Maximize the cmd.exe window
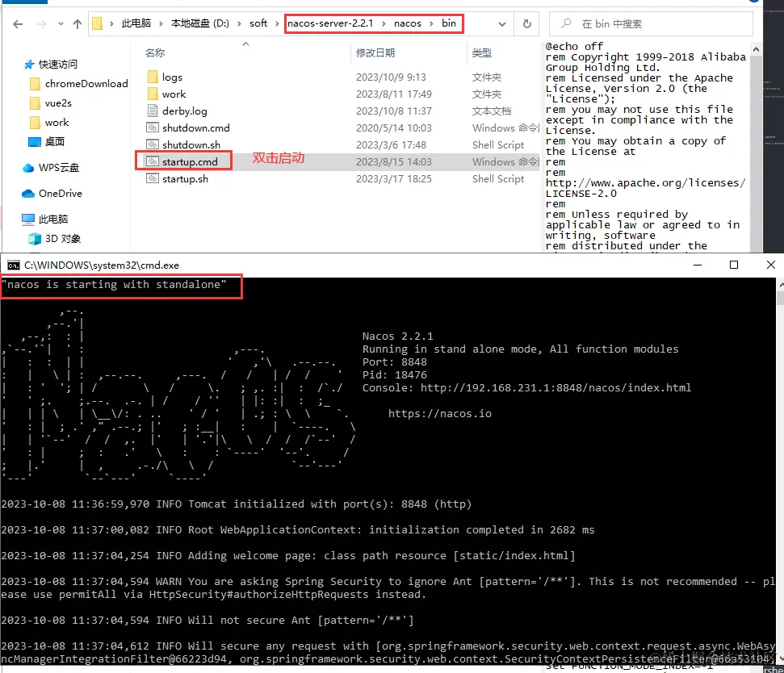Screen dimensions: 784x673 [x=734, y=265]
